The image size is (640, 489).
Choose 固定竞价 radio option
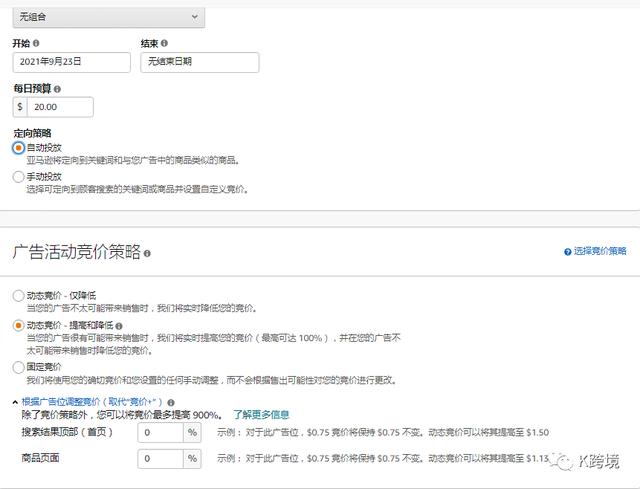(18, 367)
